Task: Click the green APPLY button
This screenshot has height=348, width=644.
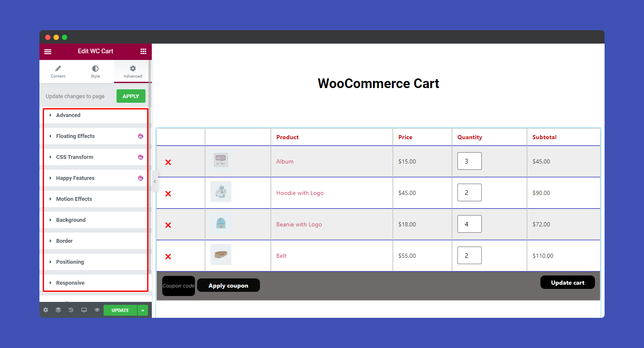Action: click(131, 96)
